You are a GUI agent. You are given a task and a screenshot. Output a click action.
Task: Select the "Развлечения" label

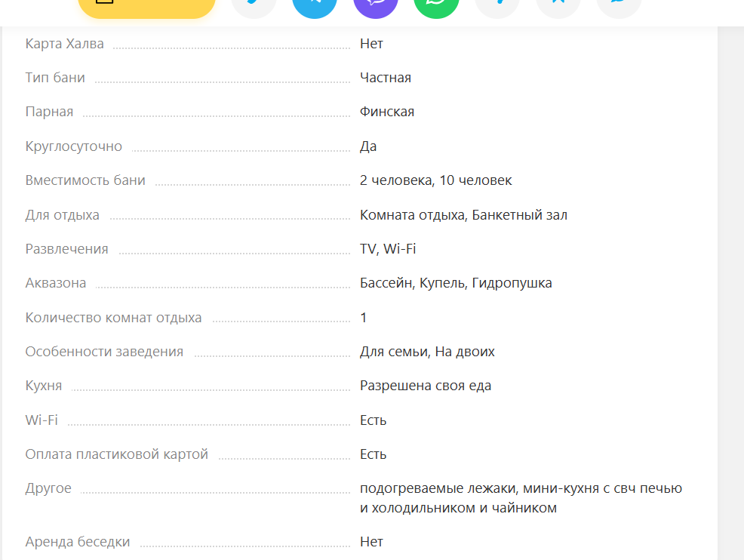(67, 249)
